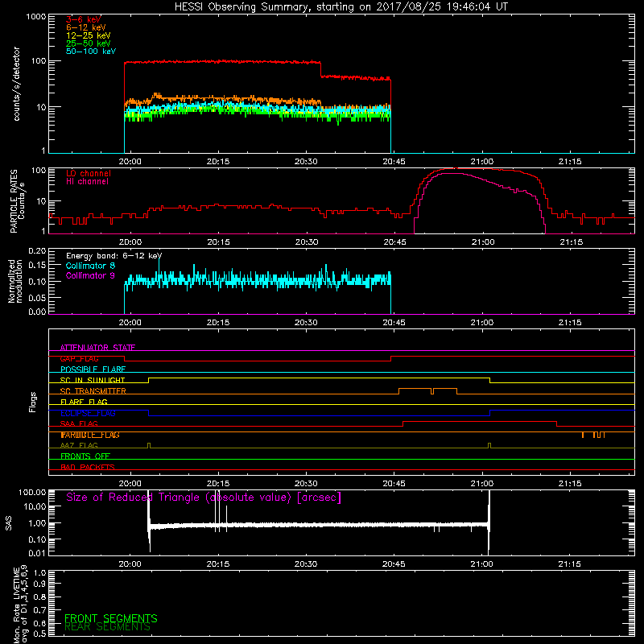This screenshot has height=644, width=644.
Task: Click the 'Size of Reduced Triangle' magenta label
Action: tap(204, 497)
